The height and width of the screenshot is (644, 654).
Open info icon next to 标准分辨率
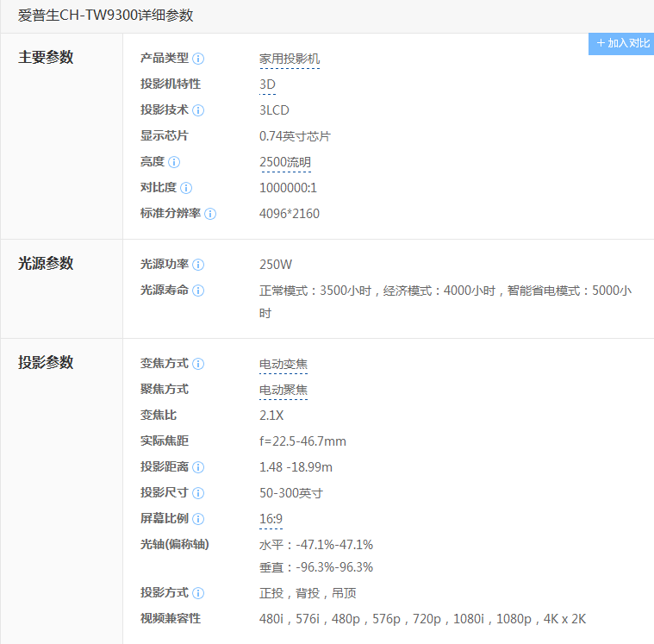210,214
